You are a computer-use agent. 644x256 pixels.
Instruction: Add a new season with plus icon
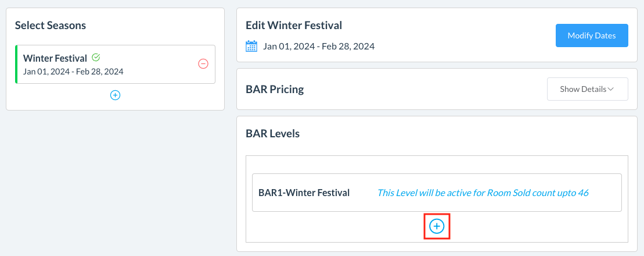115,95
